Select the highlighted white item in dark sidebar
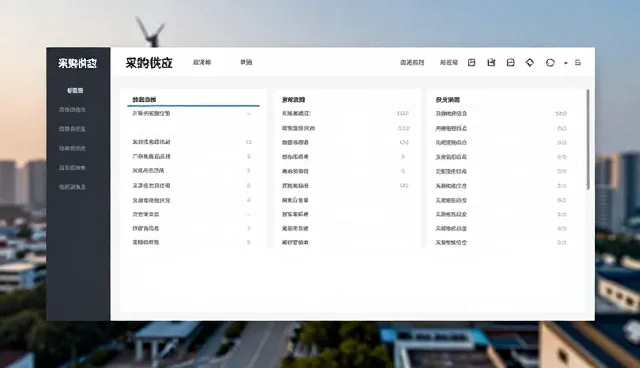Viewport: 640px width, 368px height. click(x=75, y=90)
